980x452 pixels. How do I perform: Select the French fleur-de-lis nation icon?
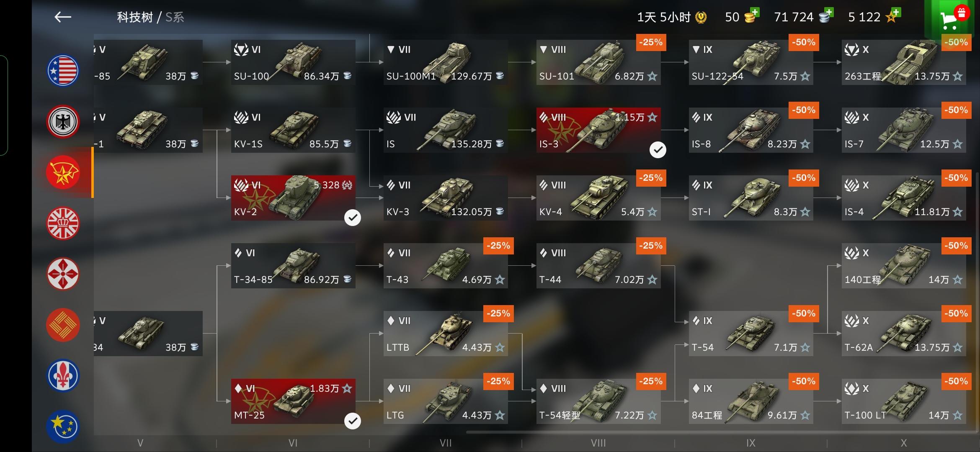(x=63, y=375)
